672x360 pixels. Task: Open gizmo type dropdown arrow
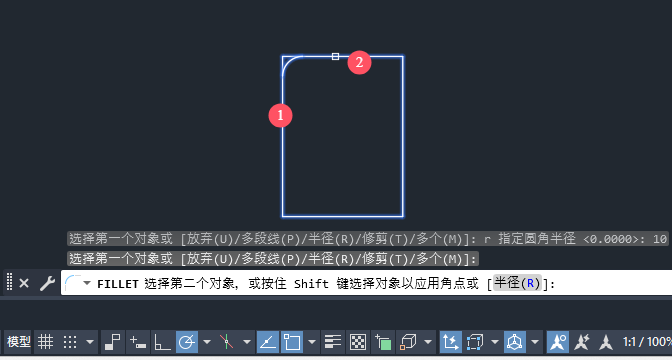pyautogui.click(x=534, y=342)
